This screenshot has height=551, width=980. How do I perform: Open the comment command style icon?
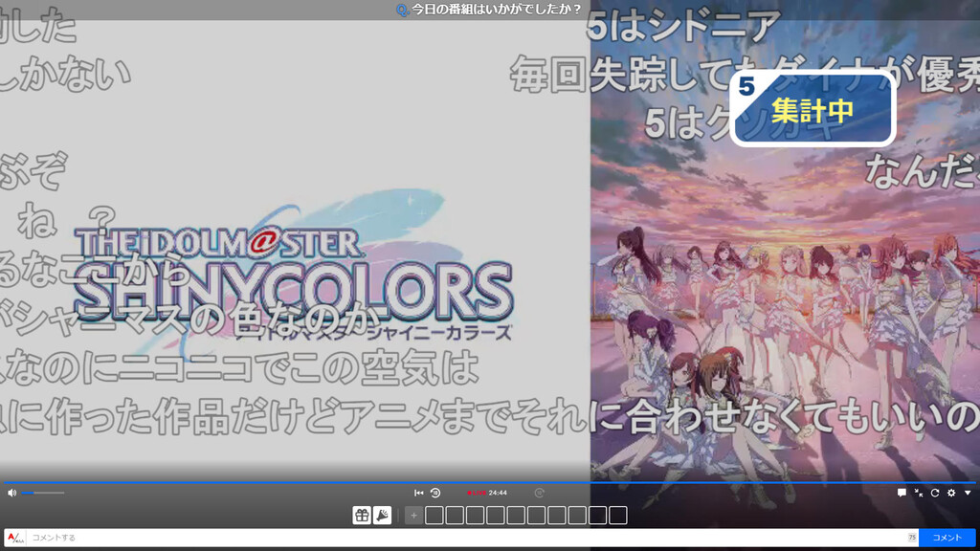(15, 538)
